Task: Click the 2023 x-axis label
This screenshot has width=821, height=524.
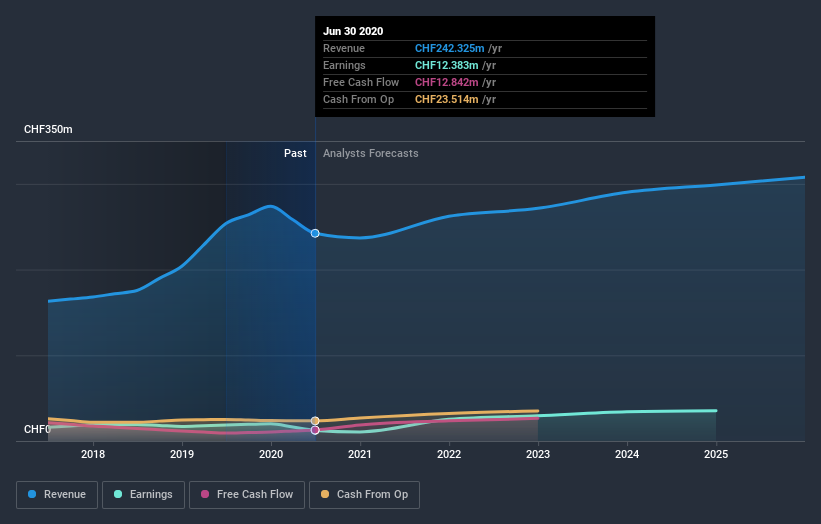Action: 538,454
